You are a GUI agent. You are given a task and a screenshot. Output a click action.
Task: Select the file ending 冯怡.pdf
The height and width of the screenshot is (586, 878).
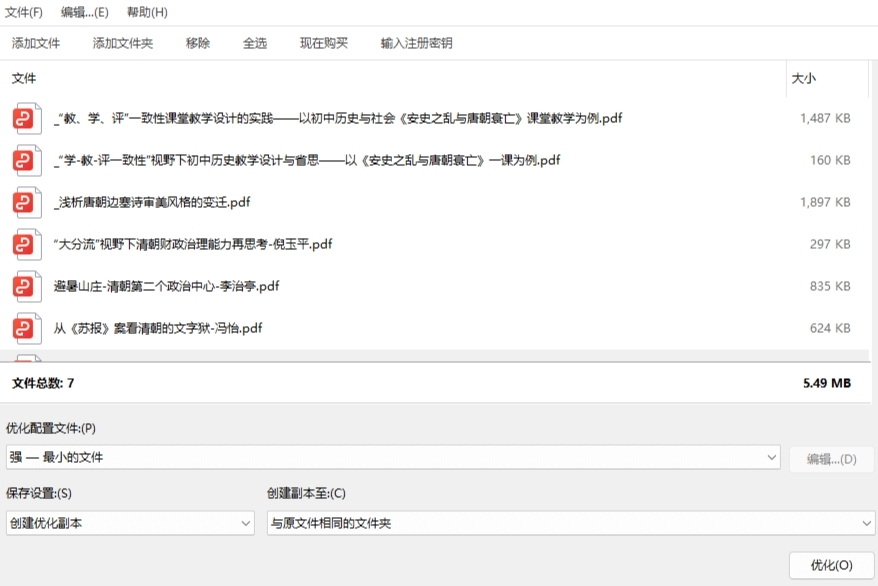pos(158,328)
